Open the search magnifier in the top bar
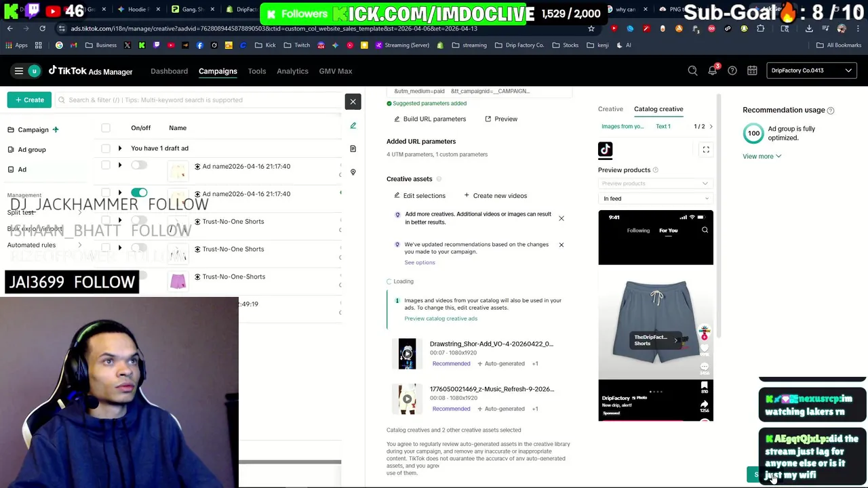 point(692,71)
